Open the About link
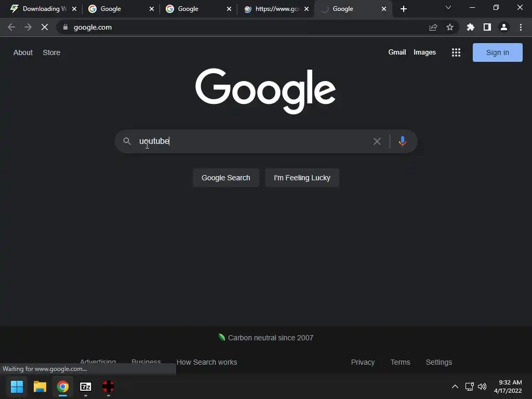 tap(23, 52)
